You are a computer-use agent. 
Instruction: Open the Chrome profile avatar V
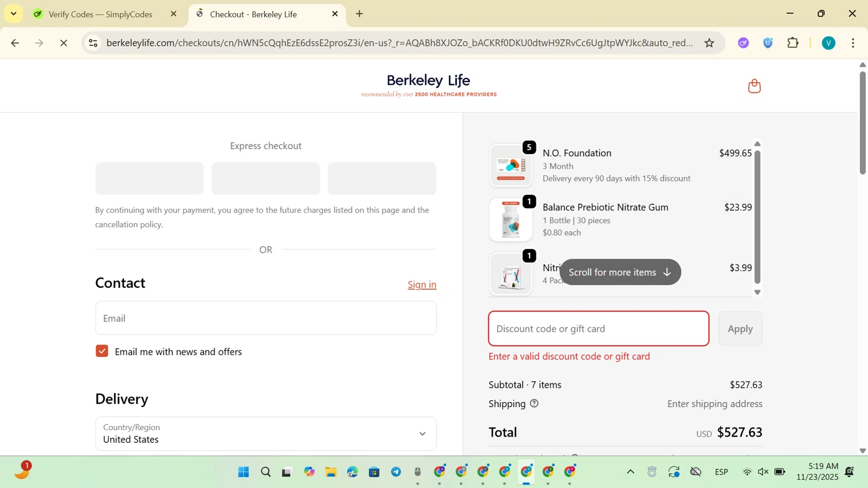[x=829, y=43]
